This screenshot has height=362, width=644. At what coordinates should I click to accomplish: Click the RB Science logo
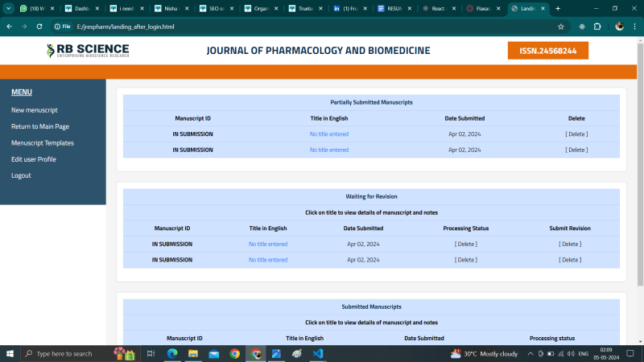point(88,51)
